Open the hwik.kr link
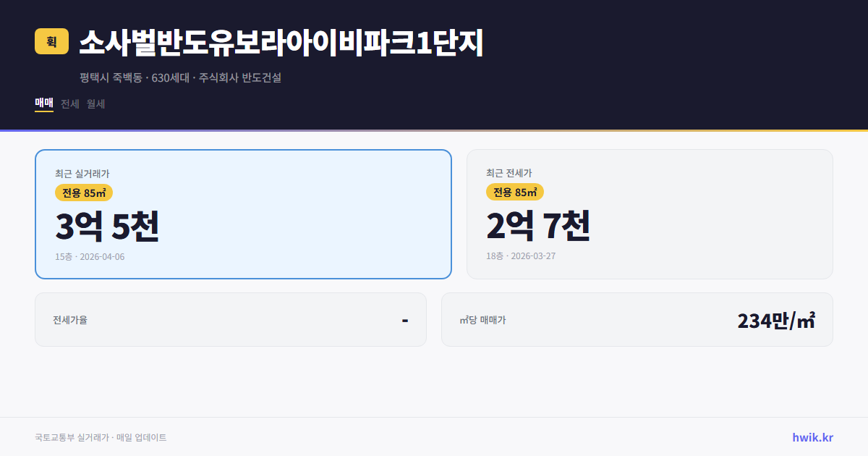This screenshot has height=456, width=868. click(x=814, y=437)
